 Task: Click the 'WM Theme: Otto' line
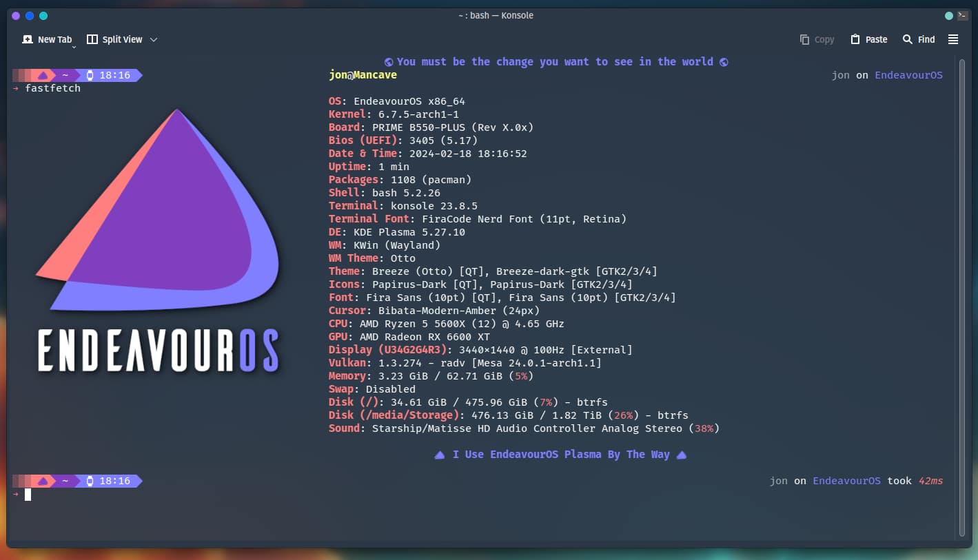[x=372, y=258]
